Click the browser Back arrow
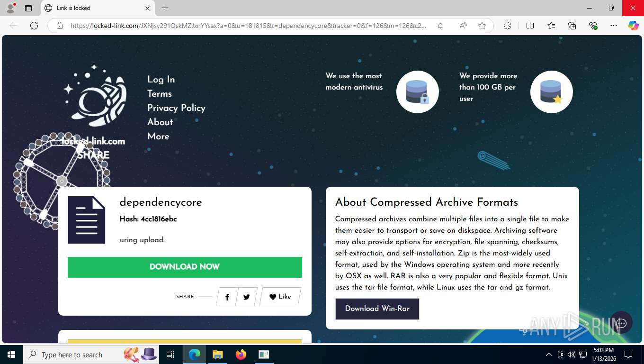Screen dimensions: 644x364 point(13,26)
